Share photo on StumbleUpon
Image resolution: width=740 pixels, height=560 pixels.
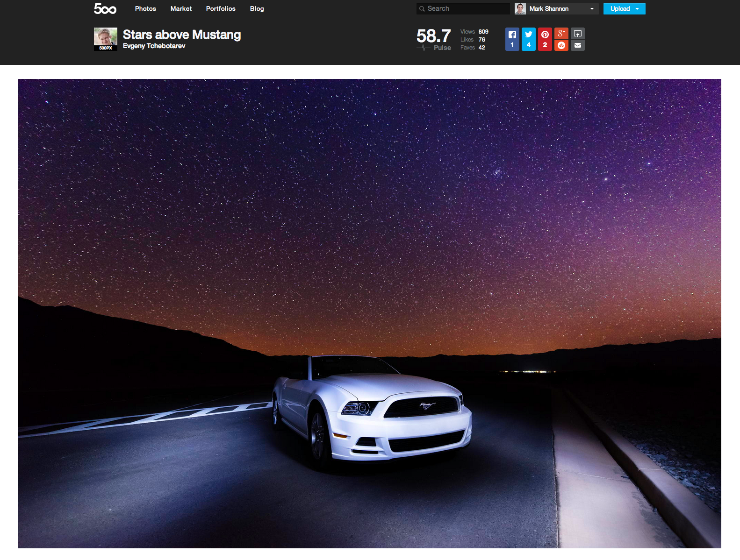click(561, 45)
